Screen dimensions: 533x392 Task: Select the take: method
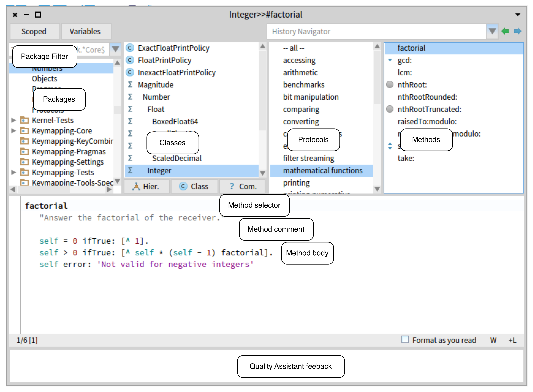coord(406,158)
